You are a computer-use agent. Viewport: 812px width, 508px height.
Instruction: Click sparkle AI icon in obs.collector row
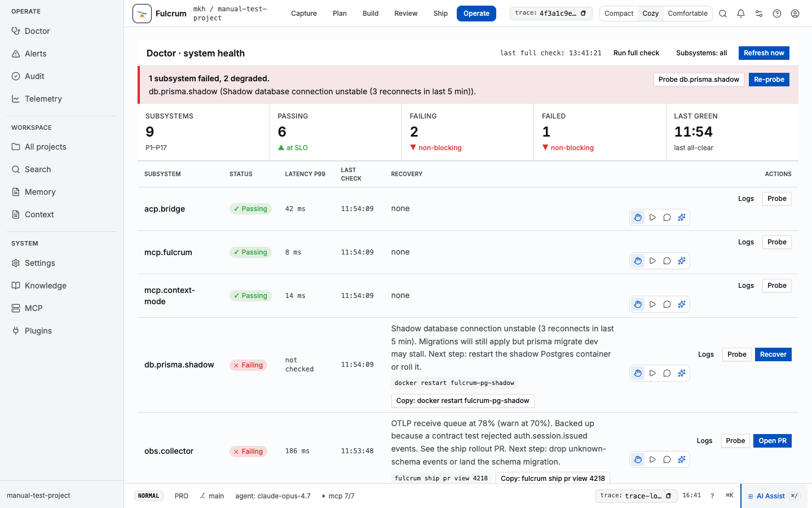682,459
